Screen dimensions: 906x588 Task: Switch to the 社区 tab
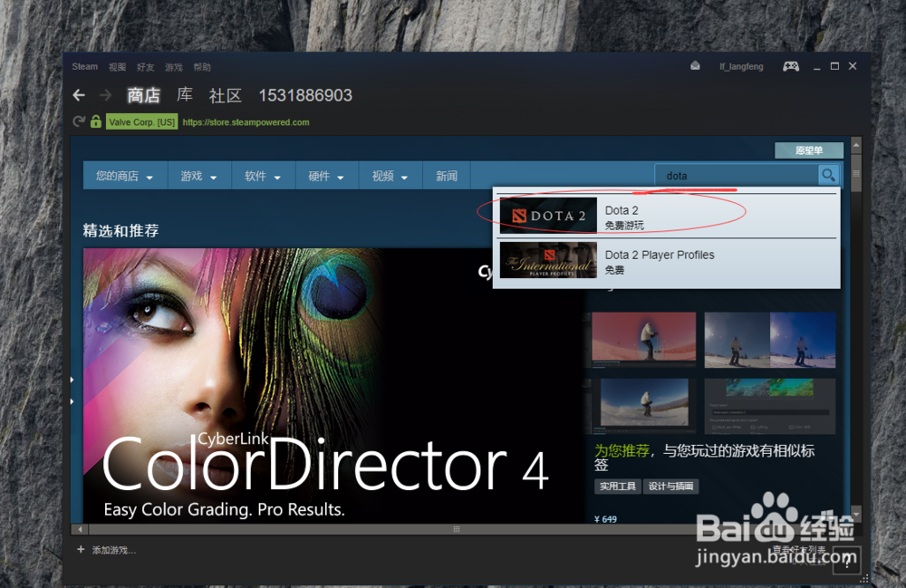[226, 95]
